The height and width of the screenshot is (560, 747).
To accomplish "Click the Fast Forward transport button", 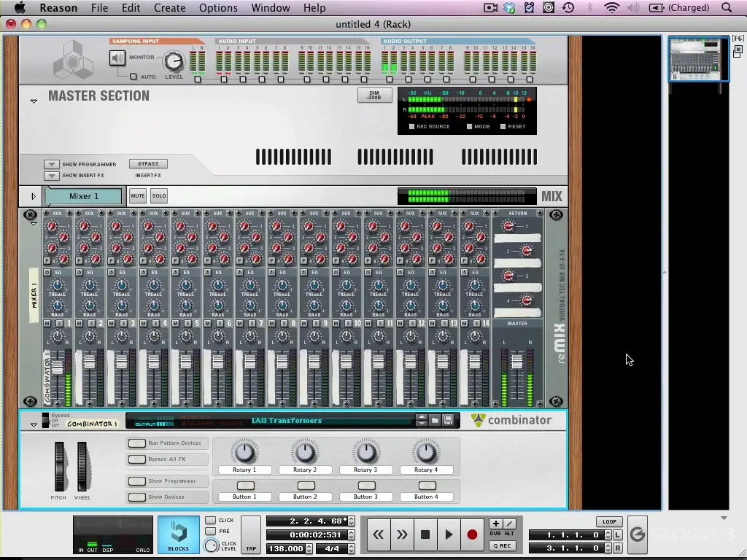I will click(x=402, y=534).
